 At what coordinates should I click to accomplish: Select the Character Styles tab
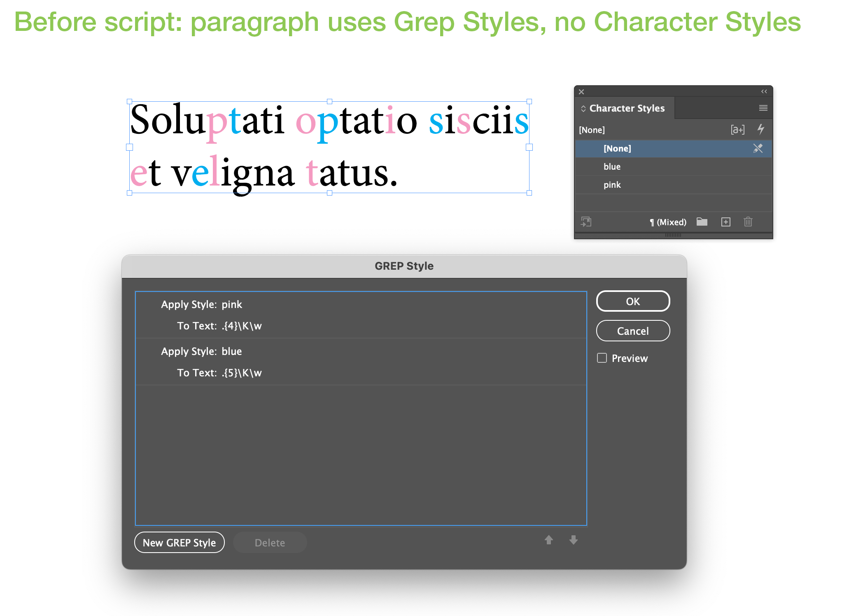[x=627, y=108]
